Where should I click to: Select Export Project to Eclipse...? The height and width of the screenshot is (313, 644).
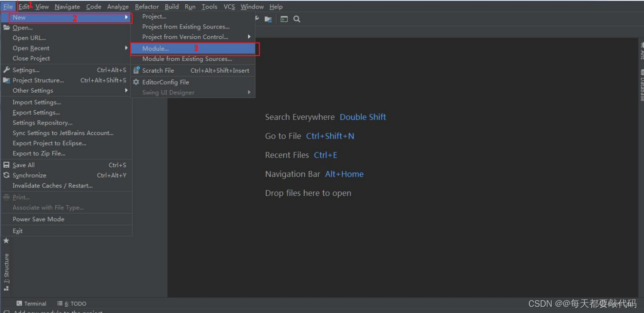(x=66, y=143)
